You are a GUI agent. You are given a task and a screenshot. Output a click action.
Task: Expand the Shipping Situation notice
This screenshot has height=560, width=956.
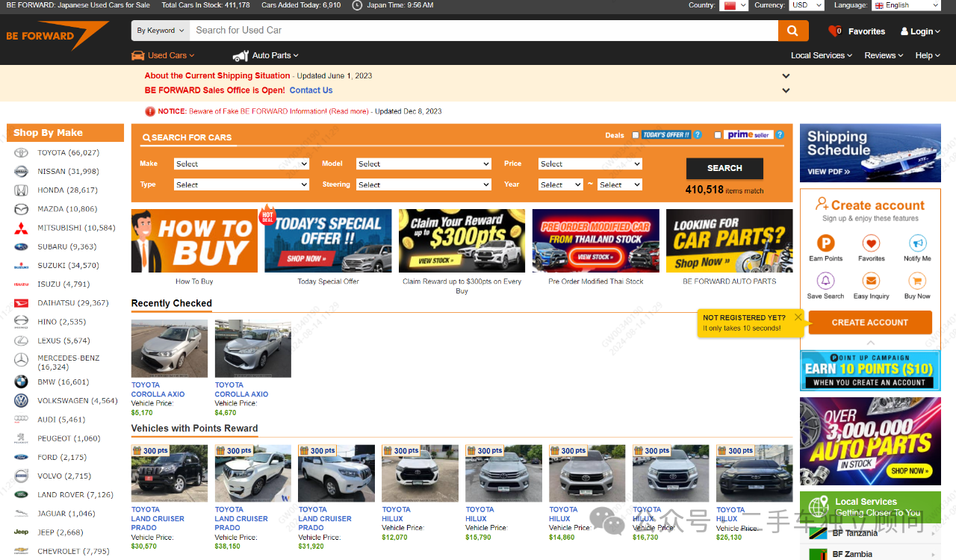[x=786, y=76]
